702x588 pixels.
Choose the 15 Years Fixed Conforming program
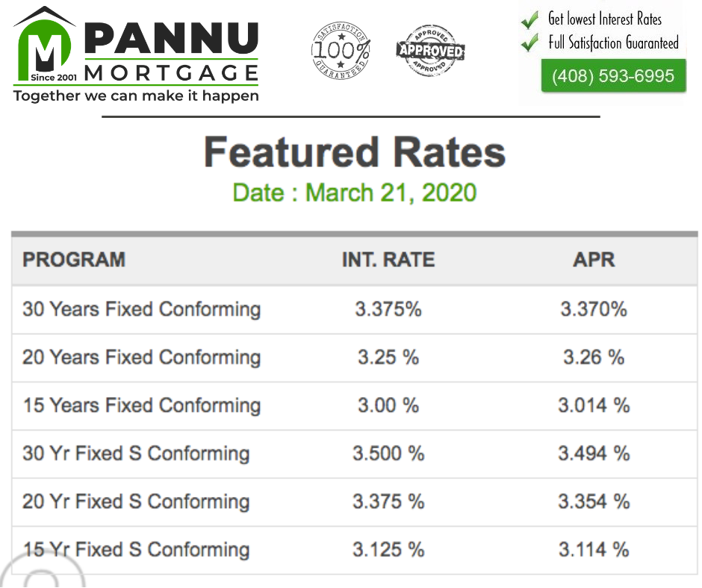click(141, 406)
